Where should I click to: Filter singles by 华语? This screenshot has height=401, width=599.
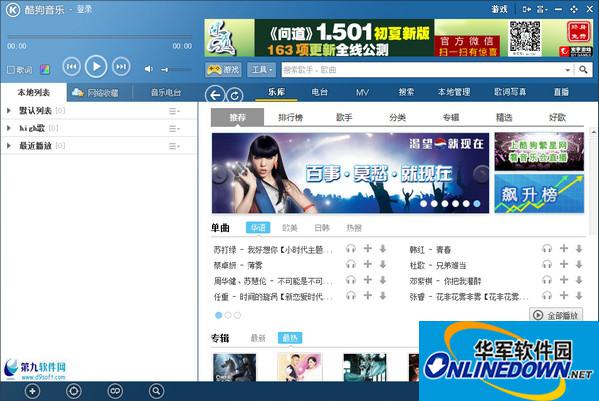(258, 228)
